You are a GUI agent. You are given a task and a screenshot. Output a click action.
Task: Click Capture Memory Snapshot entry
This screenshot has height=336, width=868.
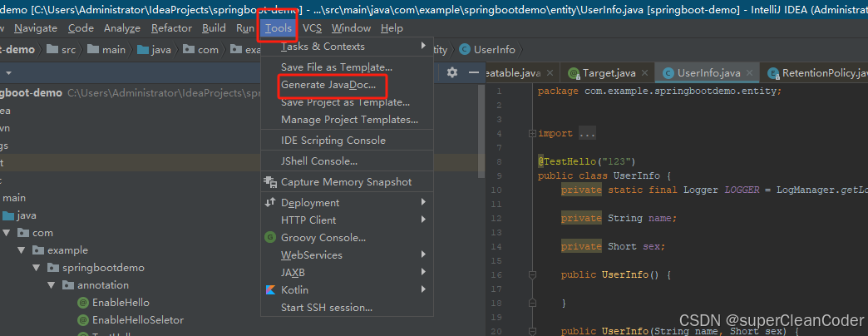(347, 181)
